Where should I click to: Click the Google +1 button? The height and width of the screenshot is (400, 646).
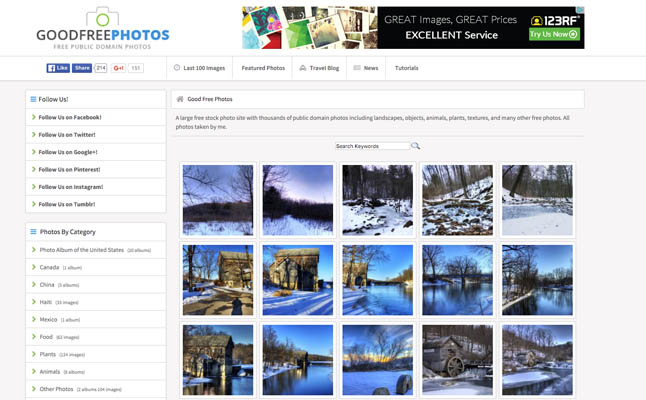(119, 68)
